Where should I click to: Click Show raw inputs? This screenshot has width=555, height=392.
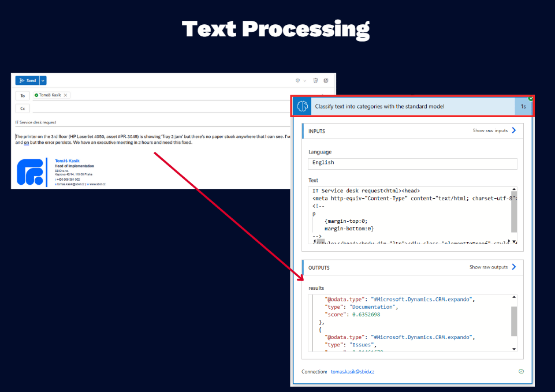(x=490, y=131)
